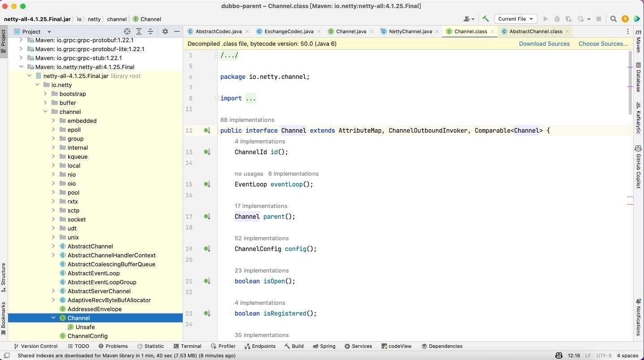644x360 pixels.
Task: Click the Stop square icon
Action: [x=598, y=19]
